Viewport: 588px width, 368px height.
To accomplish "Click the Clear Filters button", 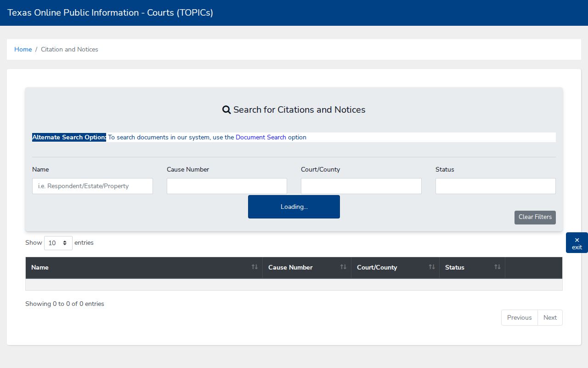I will tap(535, 218).
